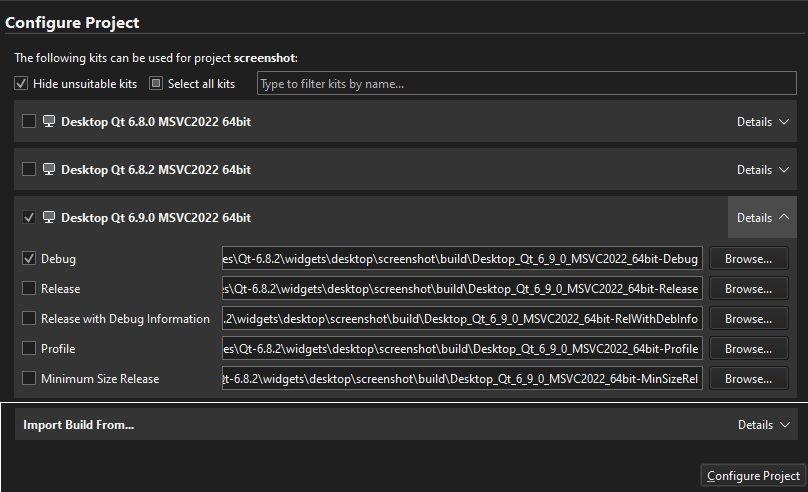Toggle Hide unsuitable kits checkbox
The image size is (808, 492).
click(21, 84)
